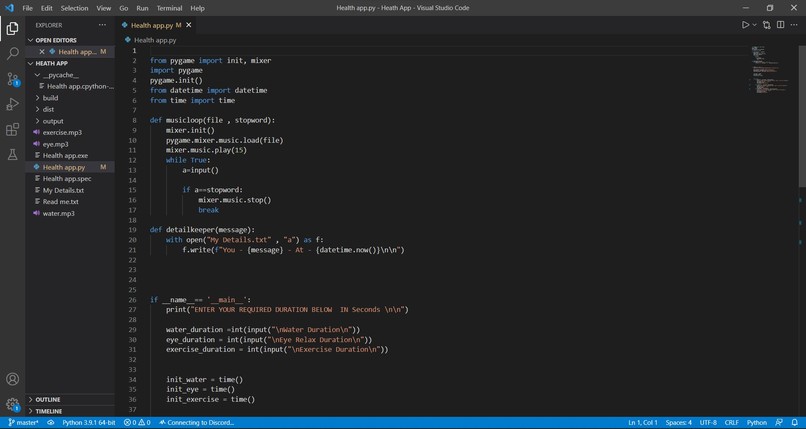Select Python 3.9.1 64-bit interpreter
806x429 pixels.
[x=88, y=422]
